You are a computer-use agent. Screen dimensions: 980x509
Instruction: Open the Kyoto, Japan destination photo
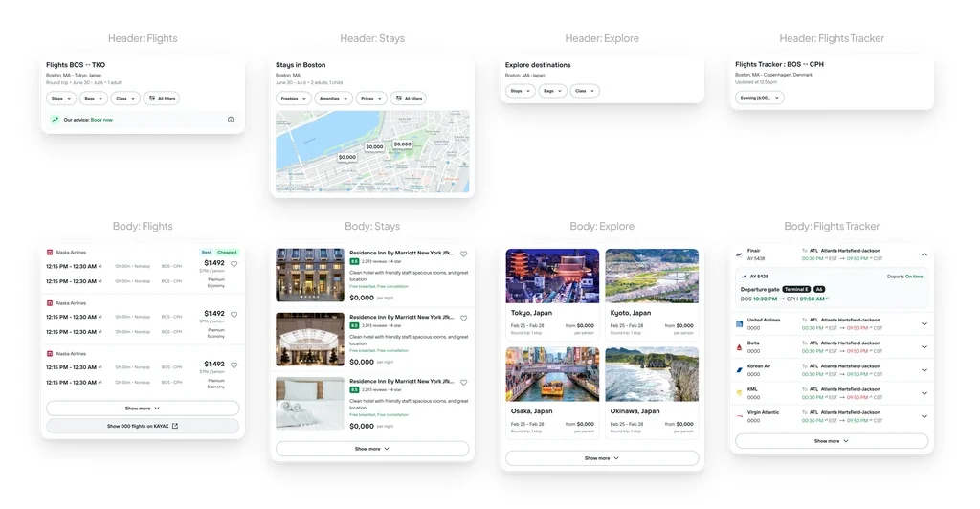pos(652,277)
